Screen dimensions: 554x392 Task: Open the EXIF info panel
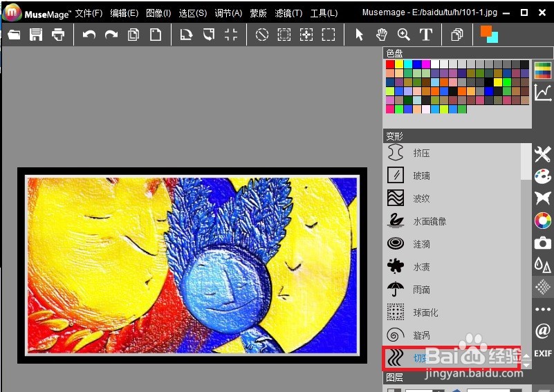[543, 353]
